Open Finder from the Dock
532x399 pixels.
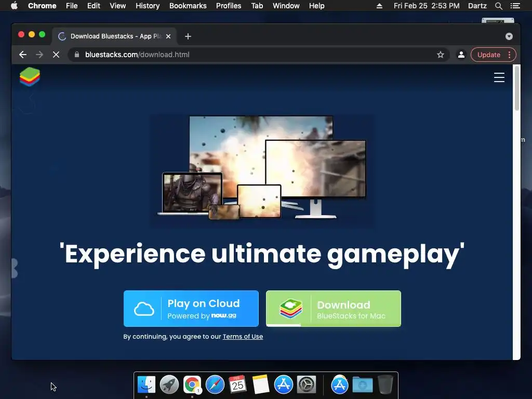coord(146,385)
